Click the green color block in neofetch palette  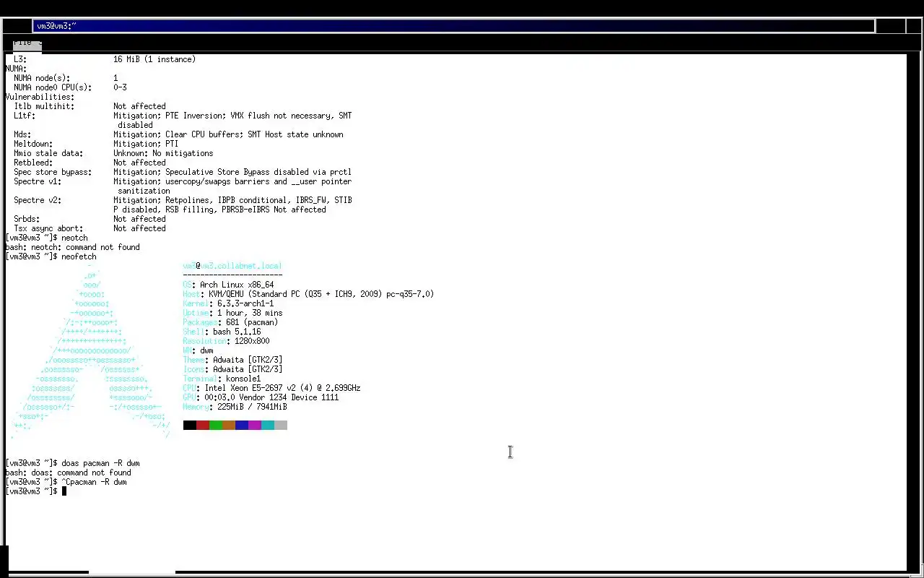pos(216,426)
